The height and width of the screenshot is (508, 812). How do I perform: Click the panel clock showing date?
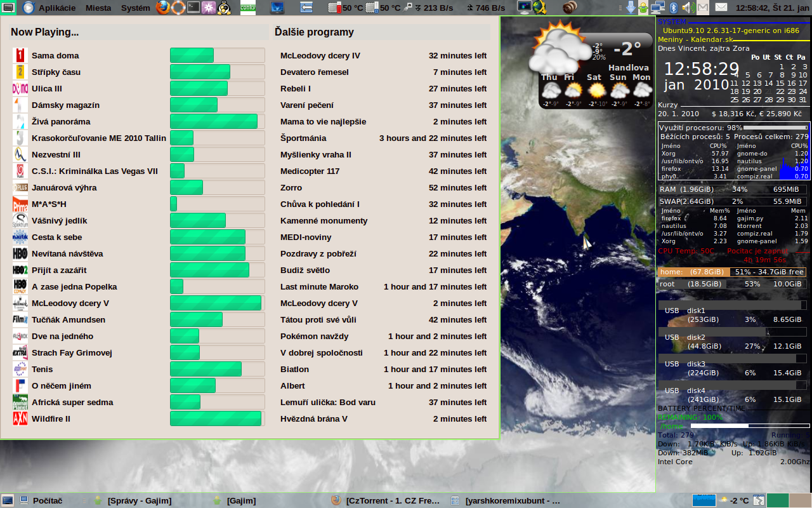point(773,8)
